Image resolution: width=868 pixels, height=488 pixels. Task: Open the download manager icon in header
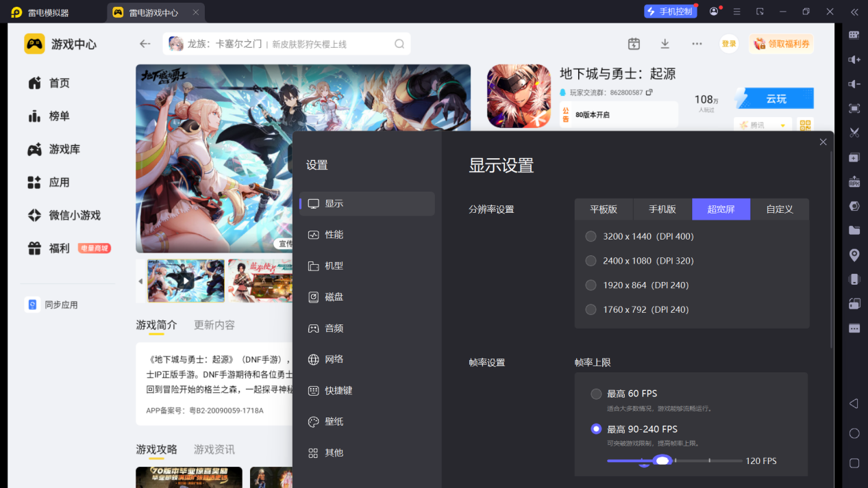[665, 44]
